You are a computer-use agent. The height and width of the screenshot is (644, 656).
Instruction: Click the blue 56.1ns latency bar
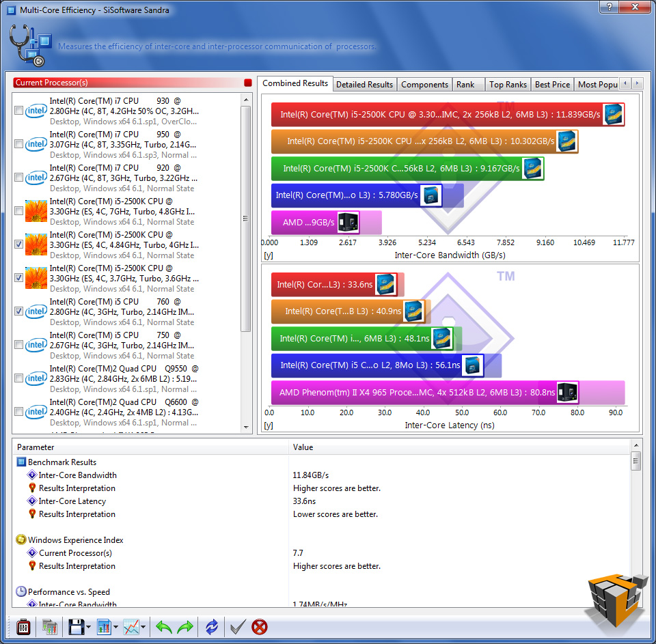click(377, 365)
